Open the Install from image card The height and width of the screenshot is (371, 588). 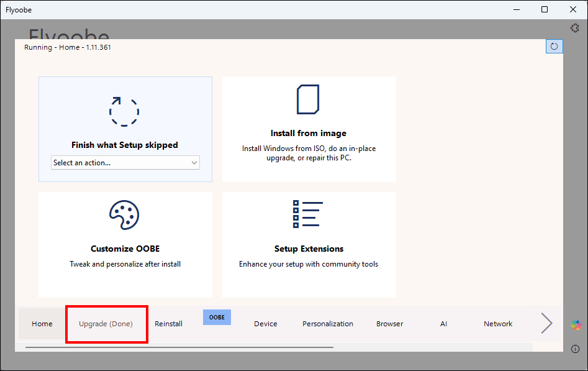(x=309, y=129)
